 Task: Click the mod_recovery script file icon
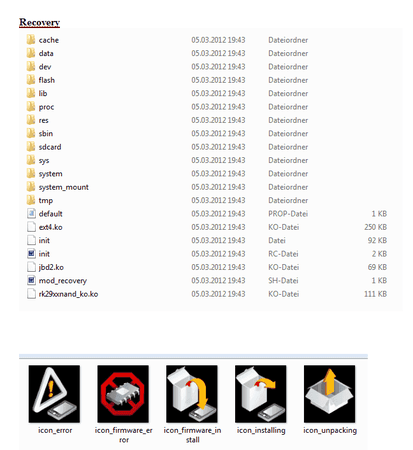tap(31, 280)
